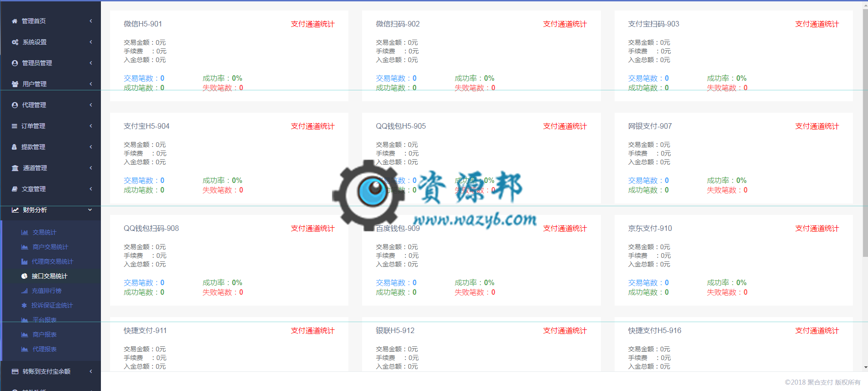Expand the 转账到支付宝余额 menu chevron
Screen dimensions: 868x391
pos(90,371)
